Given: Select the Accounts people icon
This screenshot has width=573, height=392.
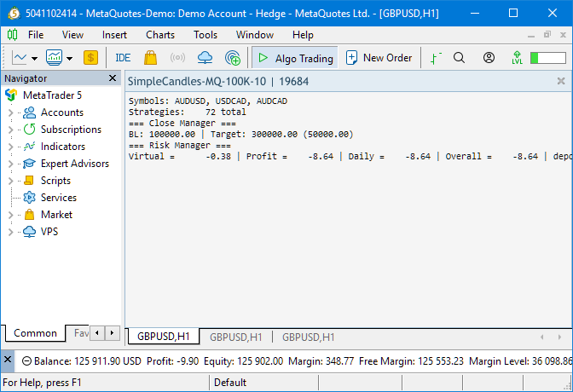Looking at the screenshot, I should [29, 112].
